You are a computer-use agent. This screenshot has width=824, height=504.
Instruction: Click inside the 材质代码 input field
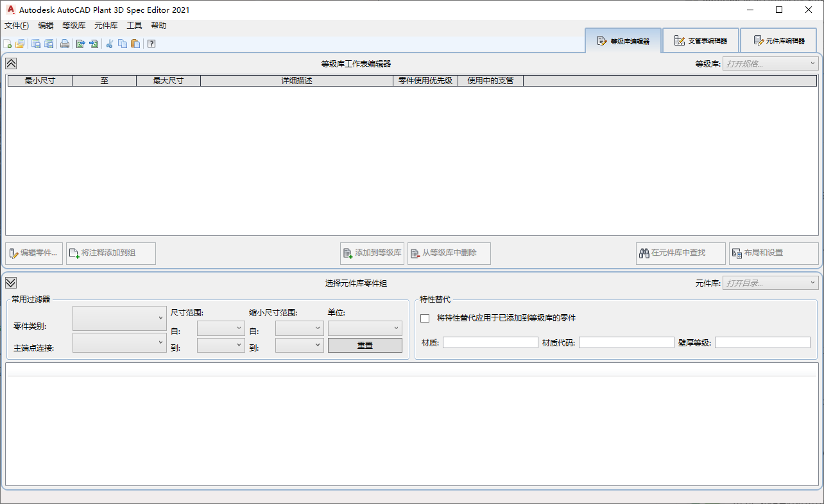click(626, 342)
